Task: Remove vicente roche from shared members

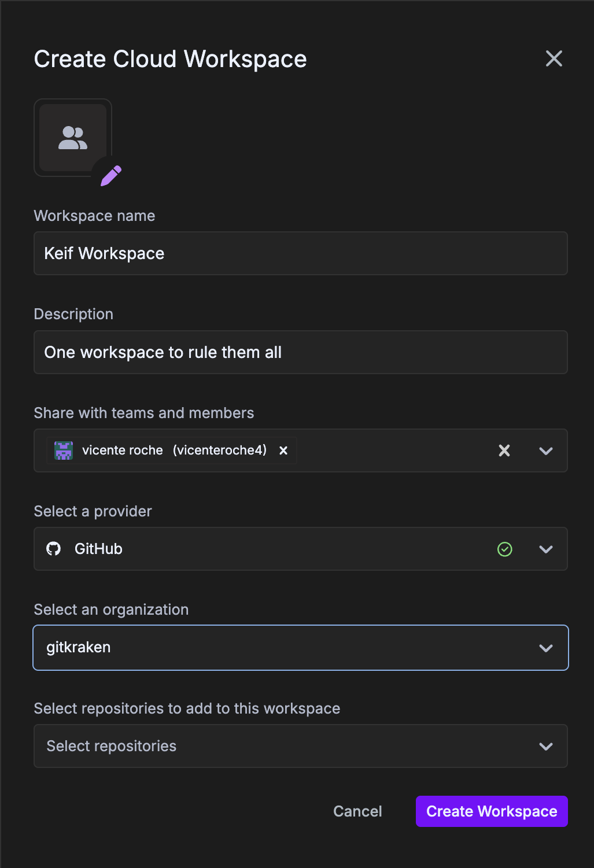Action: pos(283,450)
